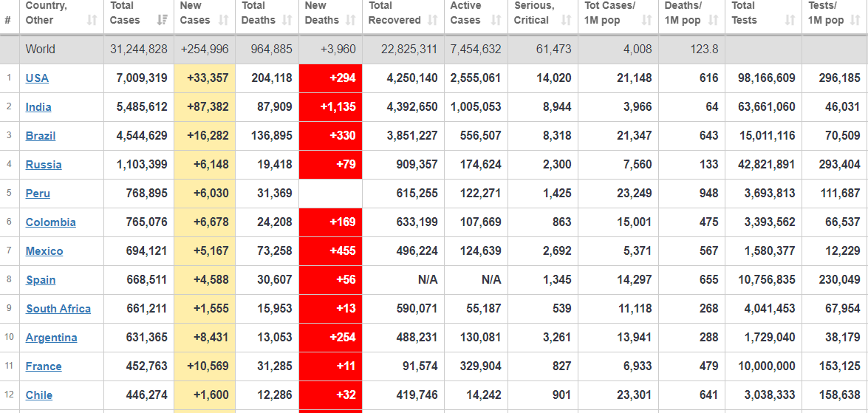Click USA new cases +33,357 cell
The image size is (868, 413).
pyautogui.click(x=205, y=78)
